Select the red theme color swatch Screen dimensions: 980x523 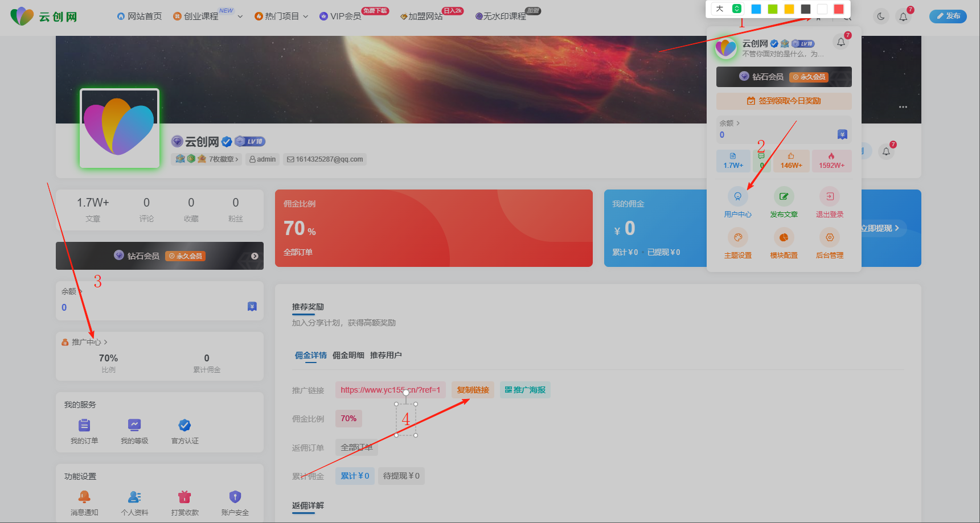click(x=839, y=9)
